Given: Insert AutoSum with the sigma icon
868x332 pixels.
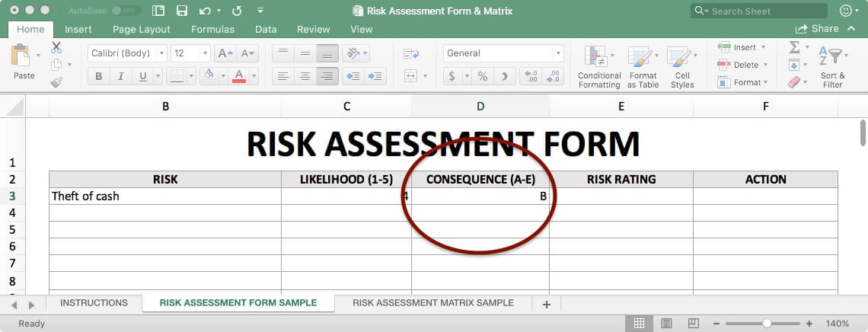Looking at the screenshot, I should pos(794,47).
